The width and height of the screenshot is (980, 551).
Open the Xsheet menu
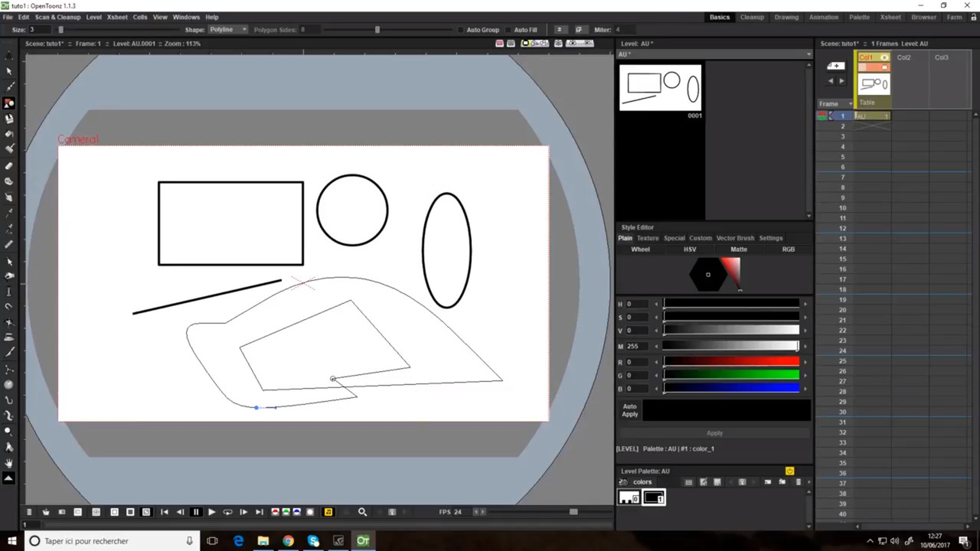point(117,17)
